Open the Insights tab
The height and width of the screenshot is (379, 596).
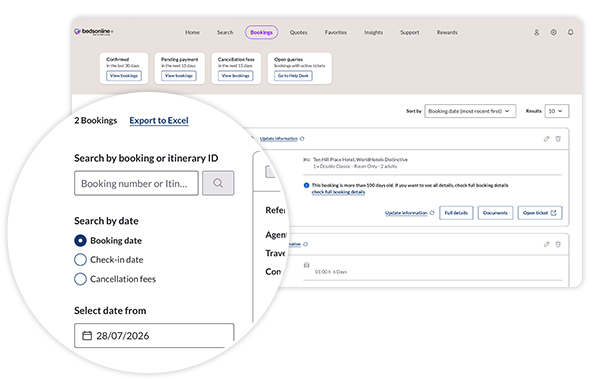click(374, 32)
